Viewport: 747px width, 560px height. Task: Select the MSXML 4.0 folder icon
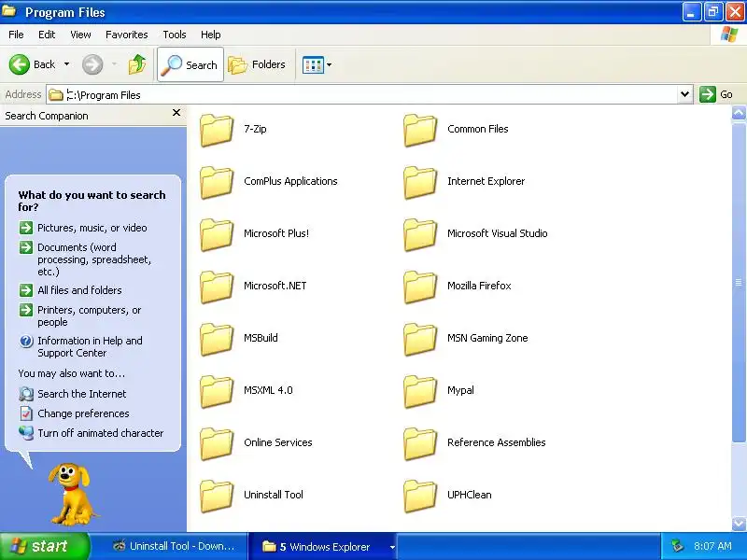point(217,391)
